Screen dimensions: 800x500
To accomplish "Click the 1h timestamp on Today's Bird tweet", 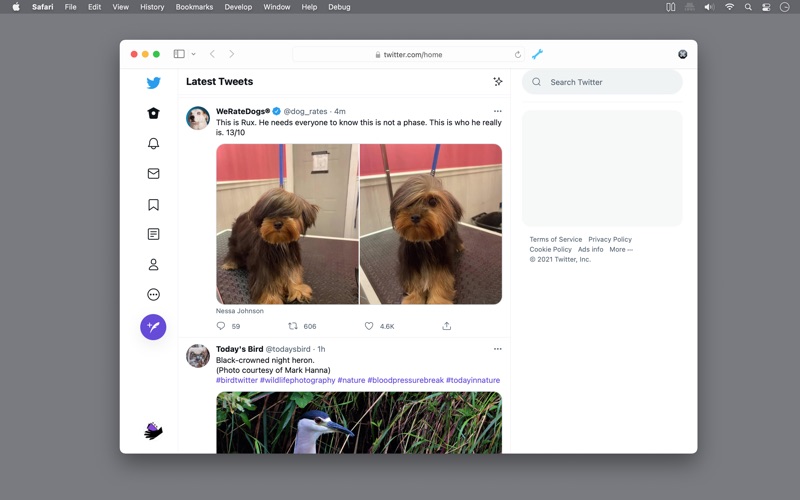I will (321, 349).
